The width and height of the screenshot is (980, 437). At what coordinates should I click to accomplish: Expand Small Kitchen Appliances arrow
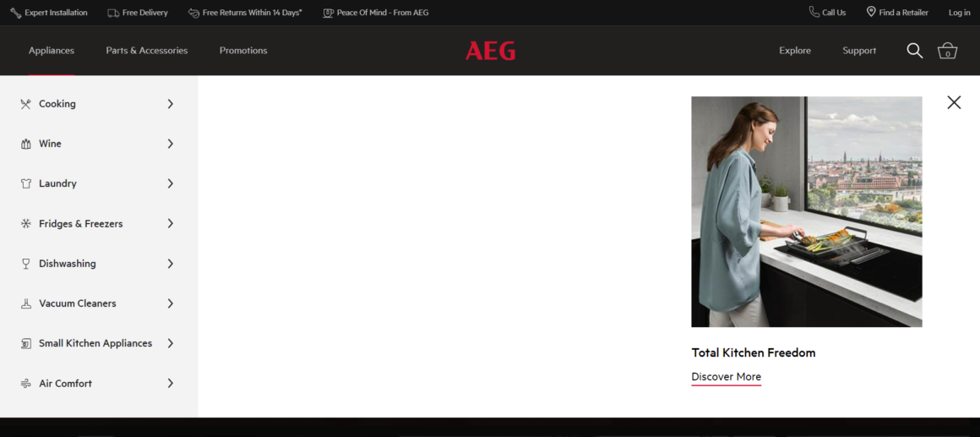pos(170,343)
